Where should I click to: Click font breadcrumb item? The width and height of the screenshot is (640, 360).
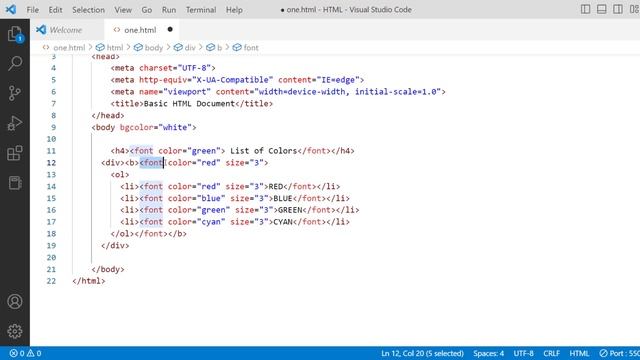click(251, 47)
